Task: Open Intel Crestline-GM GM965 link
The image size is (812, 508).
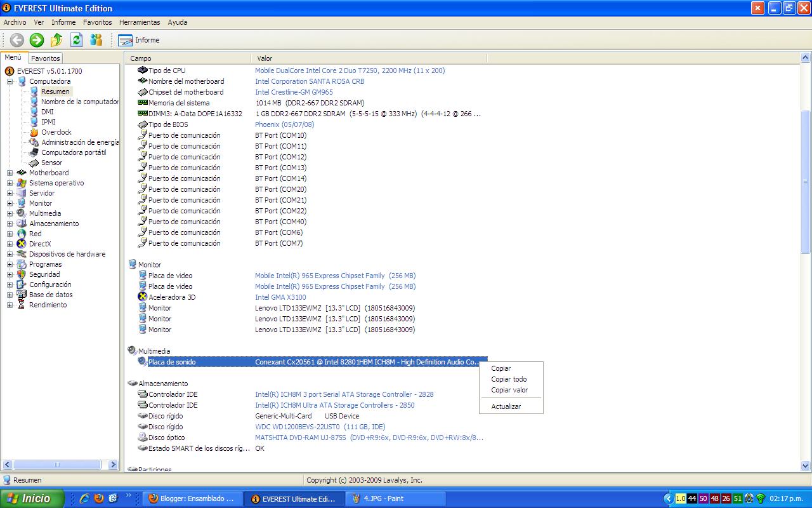Action: 294,92
